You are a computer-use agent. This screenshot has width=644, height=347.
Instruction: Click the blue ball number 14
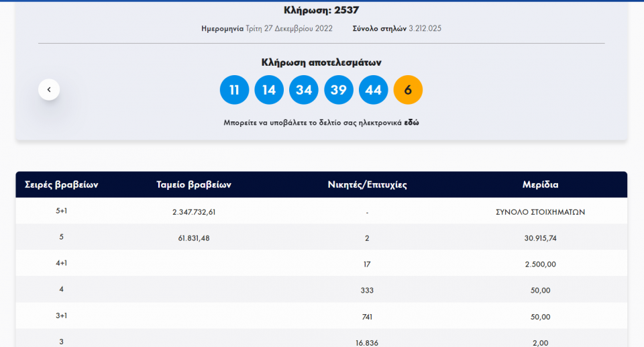pos(269,90)
